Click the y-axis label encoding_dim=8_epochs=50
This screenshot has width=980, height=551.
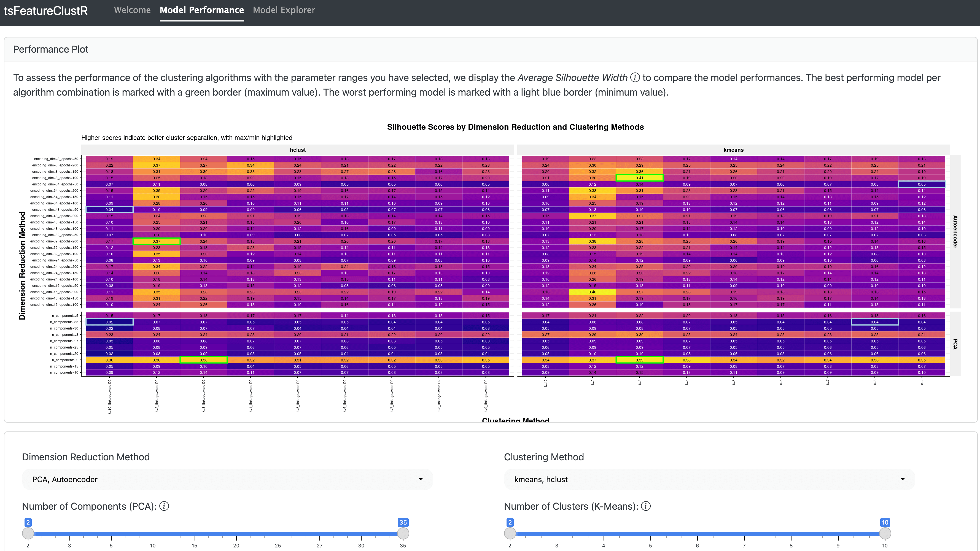pyautogui.click(x=56, y=159)
